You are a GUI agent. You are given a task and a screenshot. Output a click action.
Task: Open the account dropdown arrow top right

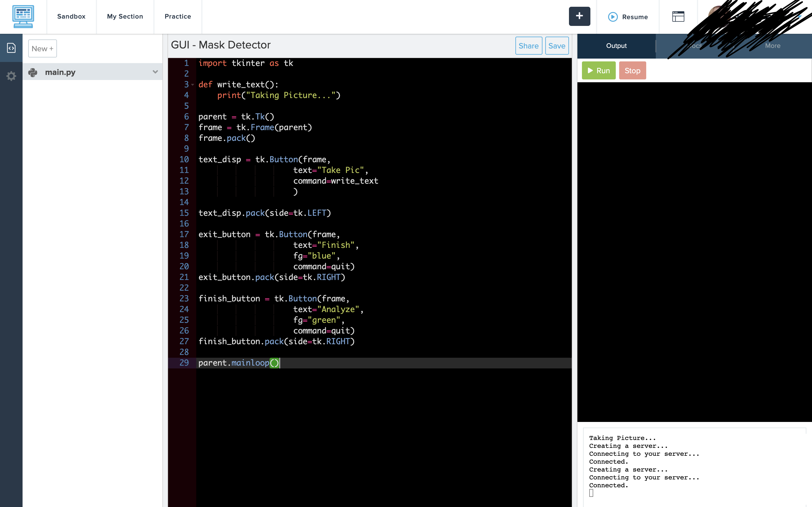(800, 16)
